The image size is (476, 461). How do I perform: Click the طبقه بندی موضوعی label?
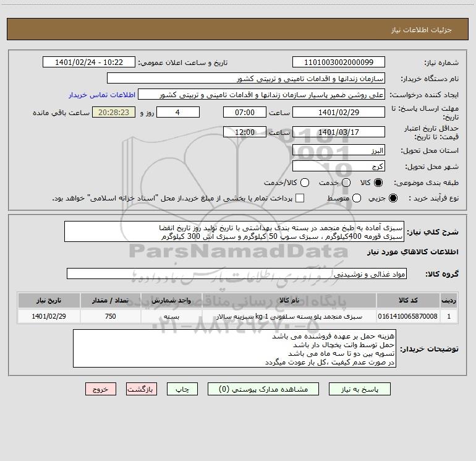426,183
